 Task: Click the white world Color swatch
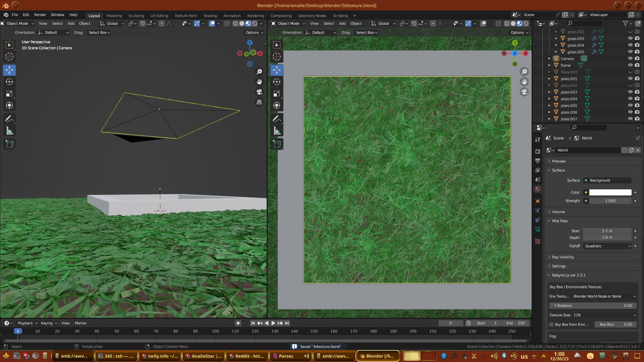click(610, 192)
